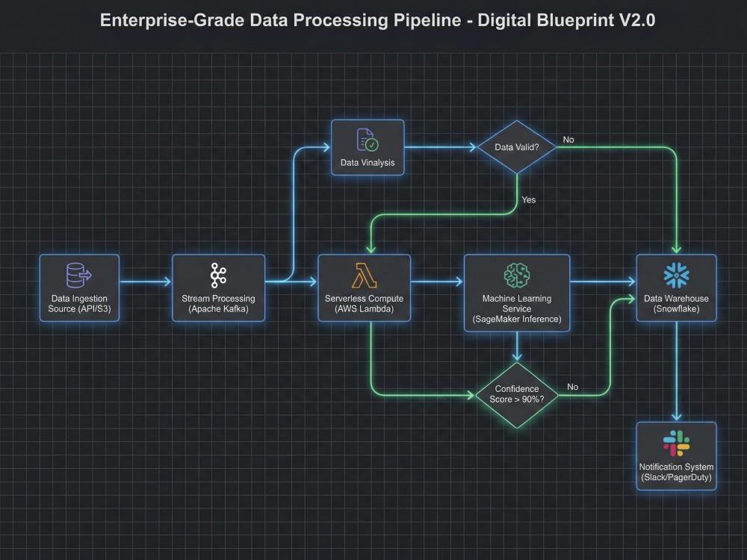Viewport: 747px width, 560px height.
Task: Select the Confidence Score > 90%? diamond
Action: (517, 395)
